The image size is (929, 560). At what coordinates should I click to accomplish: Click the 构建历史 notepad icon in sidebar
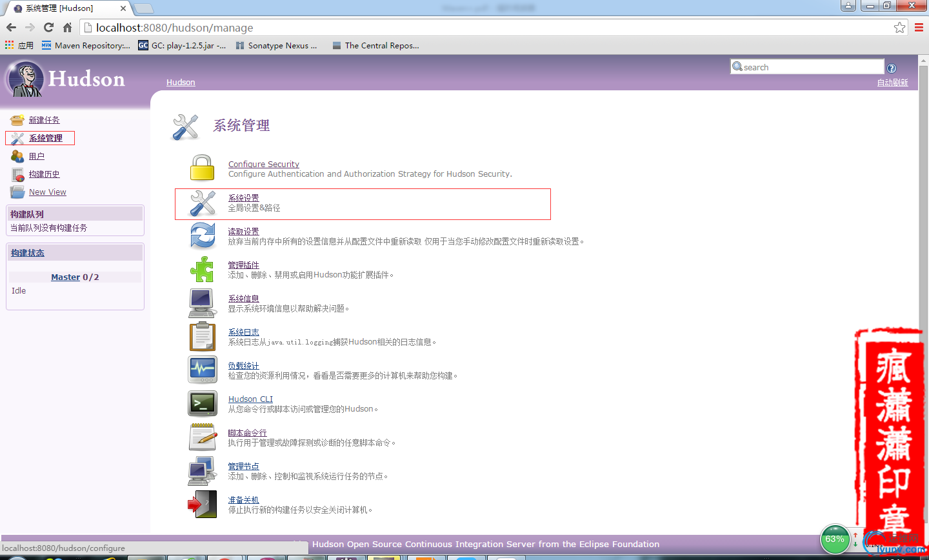click(x=17, y=174)
